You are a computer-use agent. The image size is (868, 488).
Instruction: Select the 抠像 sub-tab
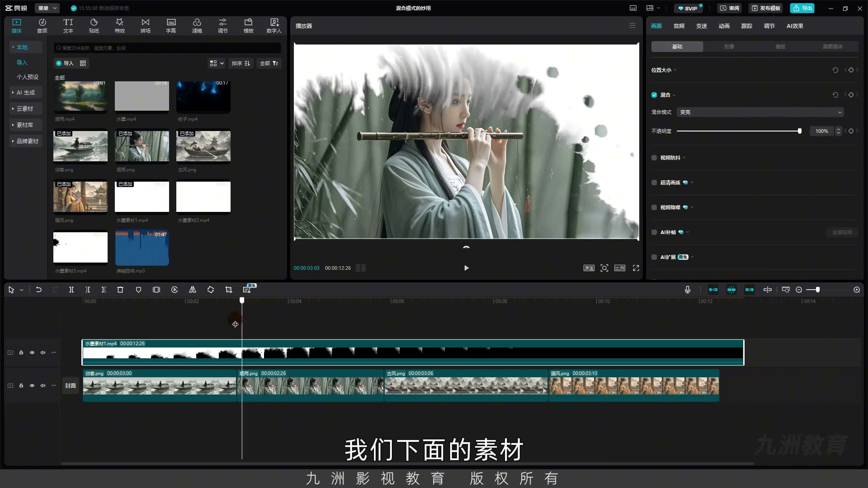[729, 47]
